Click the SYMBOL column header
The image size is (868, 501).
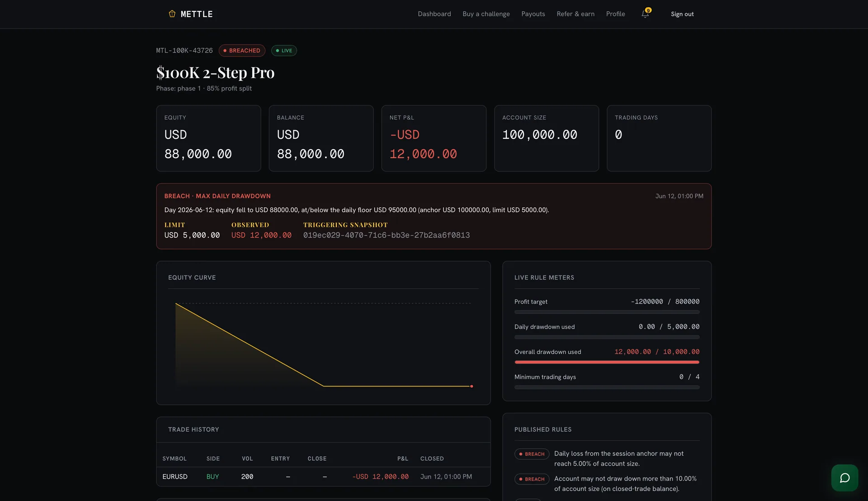(175, 458)
